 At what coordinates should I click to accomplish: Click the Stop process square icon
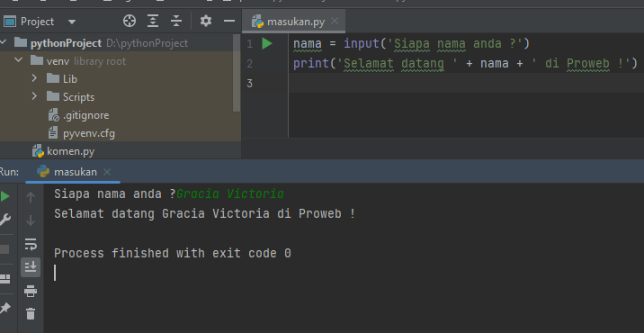tap(4, 249)
